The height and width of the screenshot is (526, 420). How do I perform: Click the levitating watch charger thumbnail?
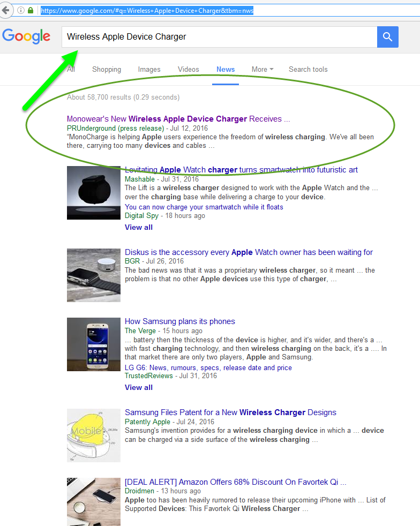94,193
